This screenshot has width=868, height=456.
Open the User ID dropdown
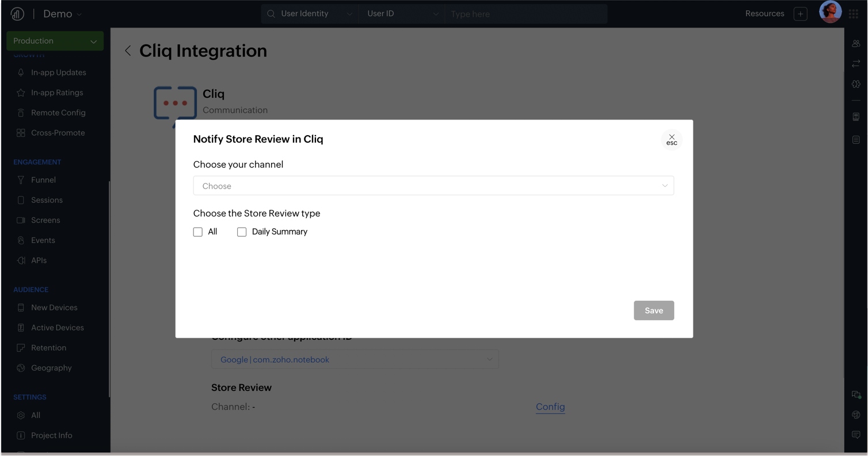point(402,14)
